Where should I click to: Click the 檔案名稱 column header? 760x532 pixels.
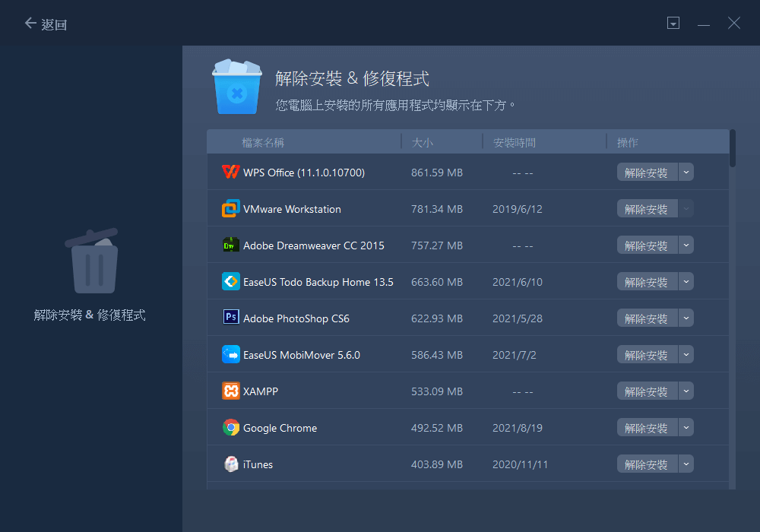click(263, 142)
